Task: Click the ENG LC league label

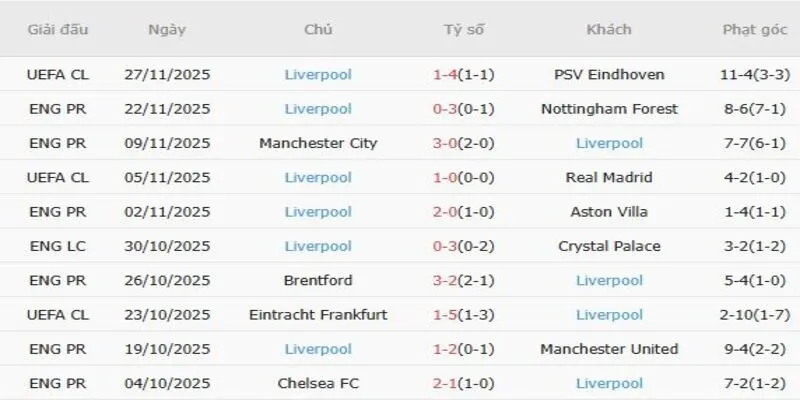Action: coord(58,246)
